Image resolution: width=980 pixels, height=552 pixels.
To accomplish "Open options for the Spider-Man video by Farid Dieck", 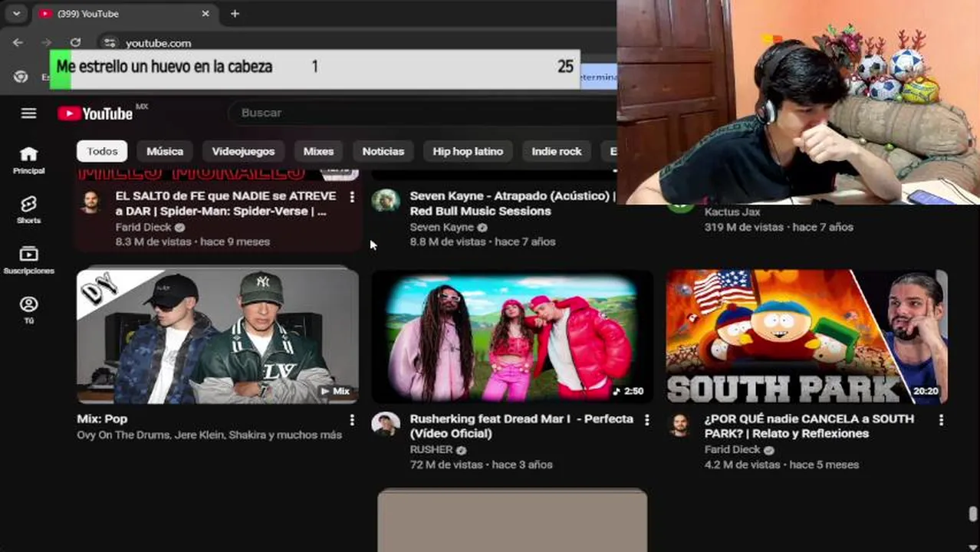I will pyautogui.click(x=352, y=197).
